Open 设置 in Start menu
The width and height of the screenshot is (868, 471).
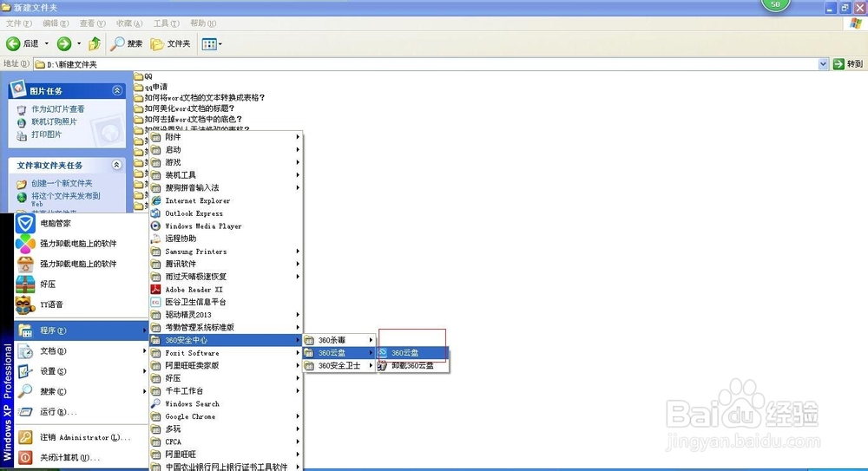[81, 371]
